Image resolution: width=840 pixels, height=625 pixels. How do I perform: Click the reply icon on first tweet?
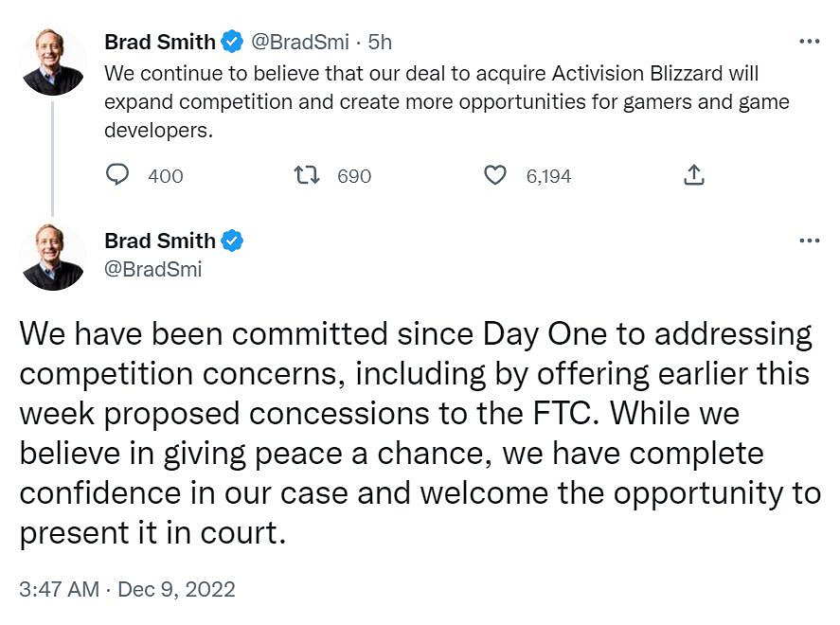(117, 175)
